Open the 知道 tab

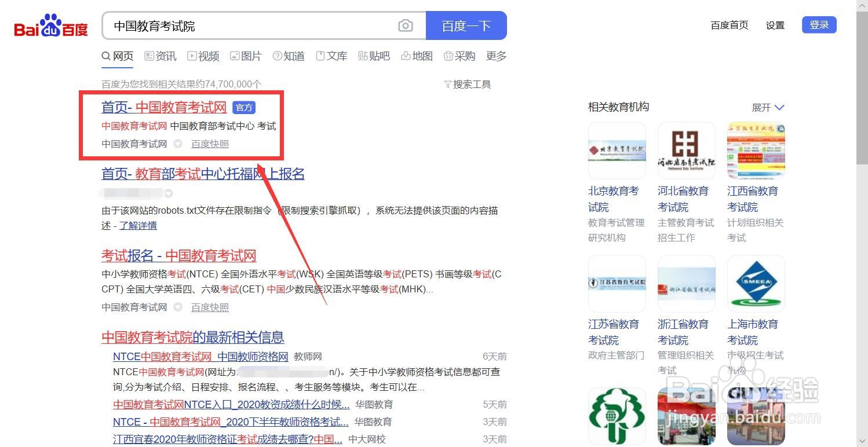click(x=289, y=56)
